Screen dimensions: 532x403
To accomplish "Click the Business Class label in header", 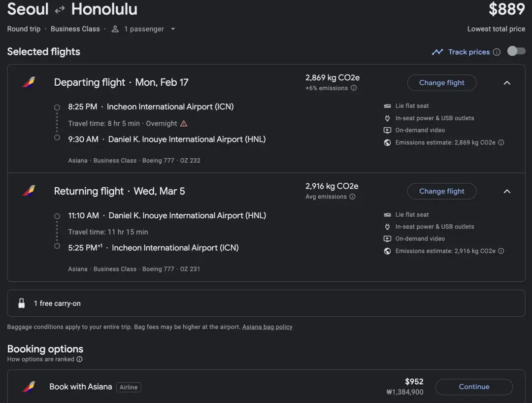I will coord(75,29).
